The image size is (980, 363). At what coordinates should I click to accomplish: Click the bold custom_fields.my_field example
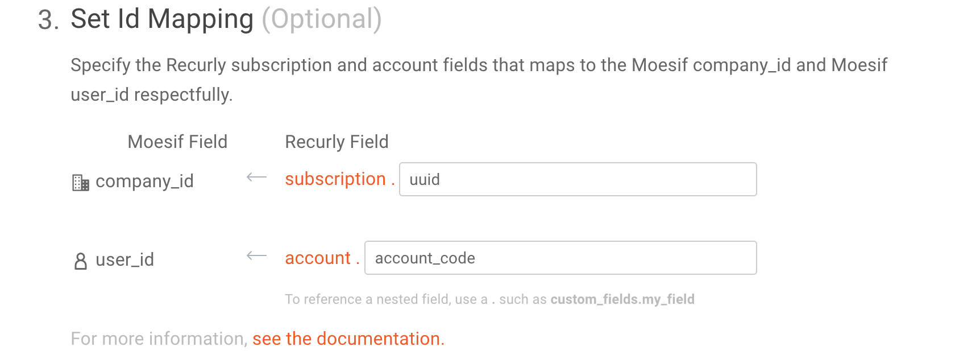pos(622,299)
